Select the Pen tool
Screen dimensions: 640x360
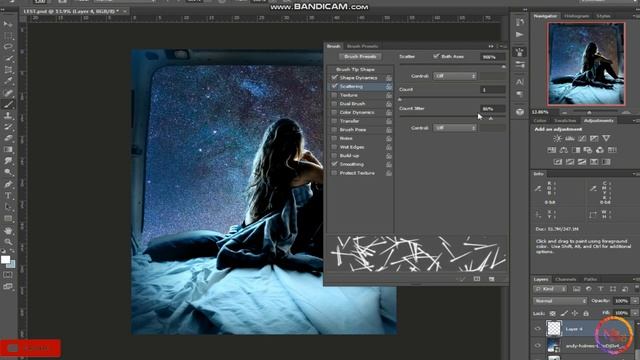coord(8,184)
